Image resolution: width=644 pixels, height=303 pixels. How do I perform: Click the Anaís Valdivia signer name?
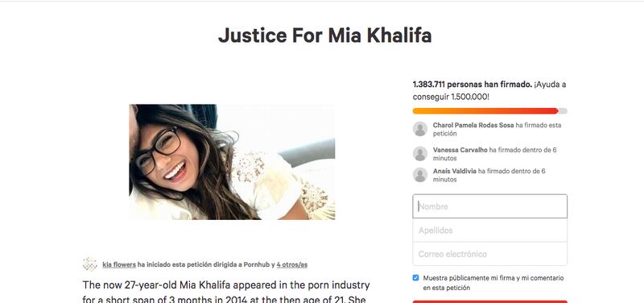tap(454, 171)
